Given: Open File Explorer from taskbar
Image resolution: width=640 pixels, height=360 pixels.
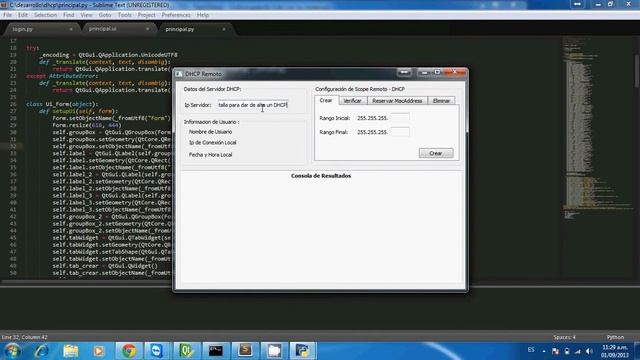Looking at the screenshot, I should (71, 351).
